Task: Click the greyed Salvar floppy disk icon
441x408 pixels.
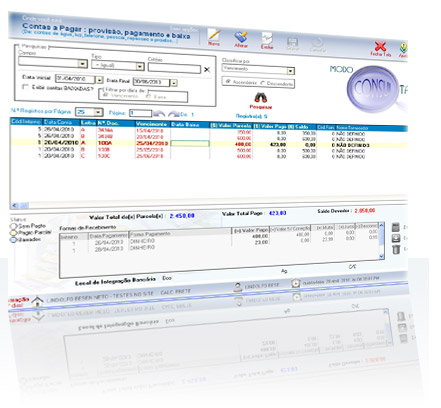Action: tap(292, 42)
